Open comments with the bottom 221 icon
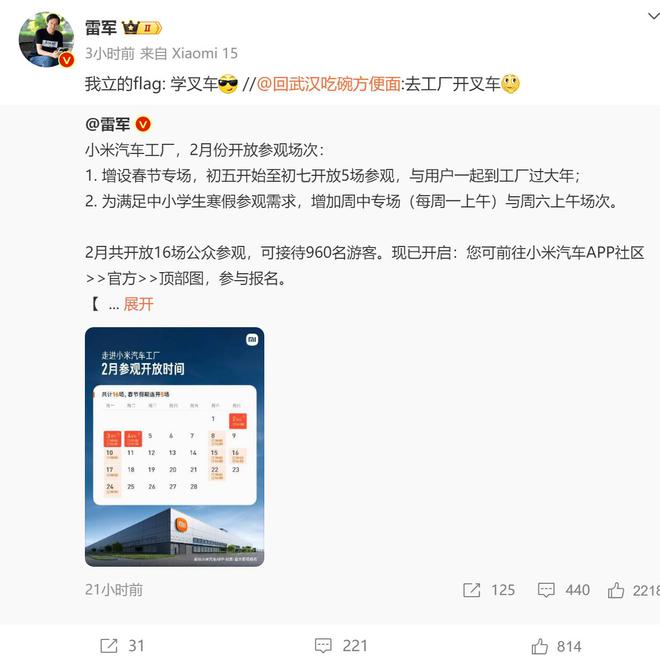Image resolution: width=660 pixels, height=656 pixels. (x=341, y=645)
